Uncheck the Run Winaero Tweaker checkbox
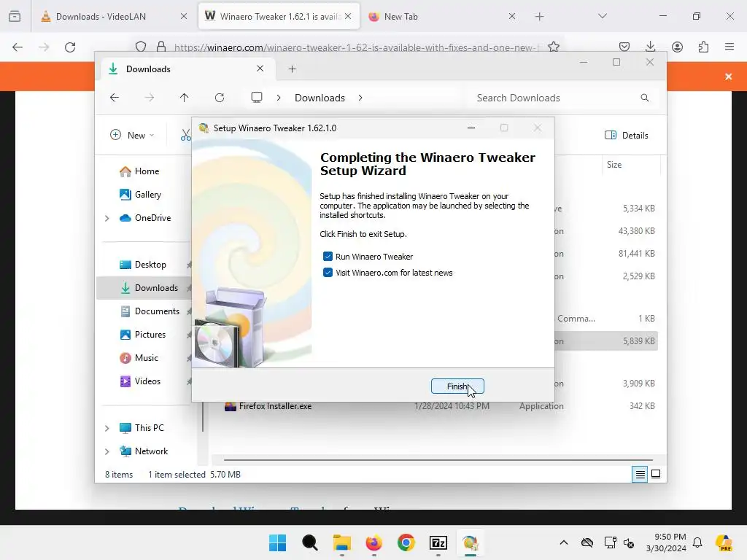The width and height of the screenshot is (747, 560). (328, 257)
